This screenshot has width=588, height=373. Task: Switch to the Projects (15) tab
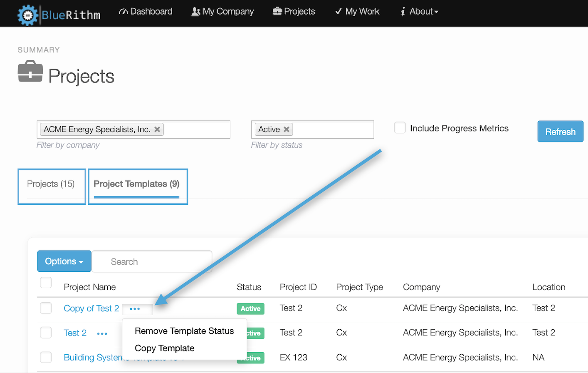52,184
